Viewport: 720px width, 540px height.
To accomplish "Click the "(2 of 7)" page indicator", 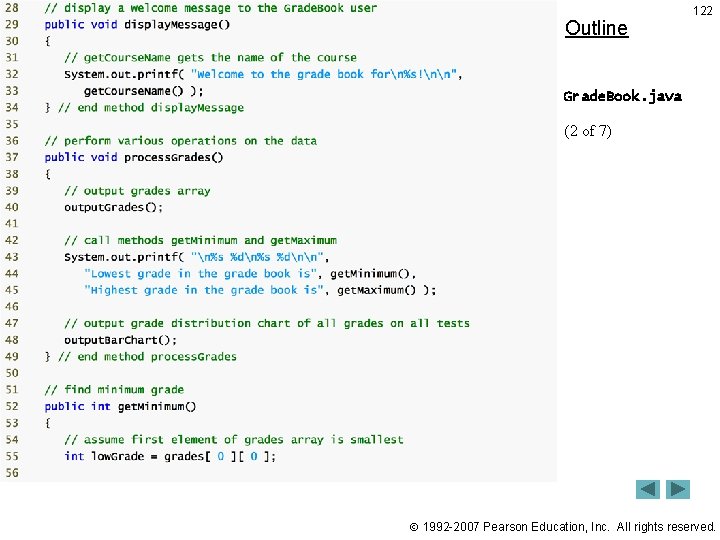I will pos(588,131).
